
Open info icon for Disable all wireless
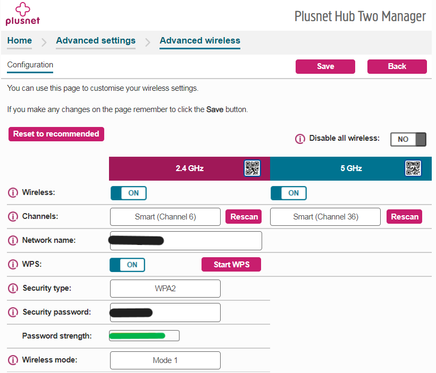coord(300,139)
